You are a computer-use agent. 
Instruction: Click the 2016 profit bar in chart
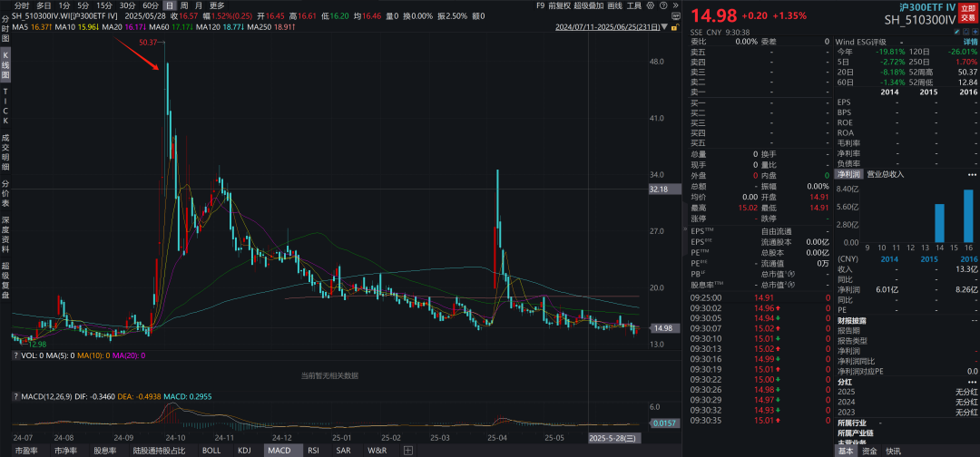pos(968,216)
